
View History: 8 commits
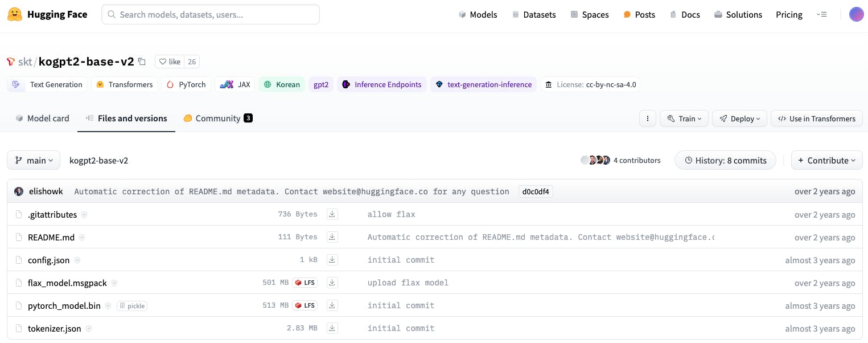tap(726, 160)
